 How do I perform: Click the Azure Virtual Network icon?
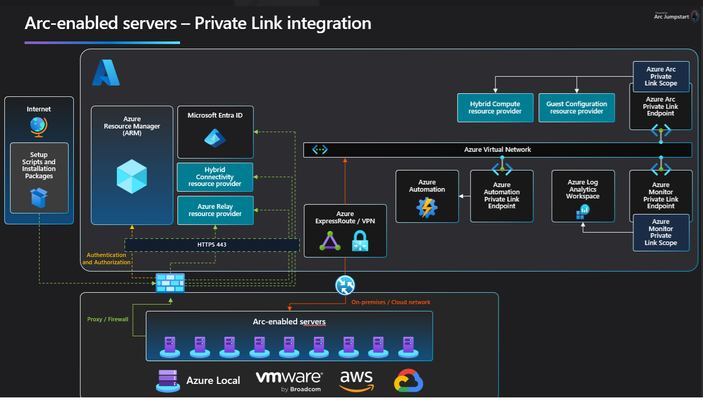(320, 150)
